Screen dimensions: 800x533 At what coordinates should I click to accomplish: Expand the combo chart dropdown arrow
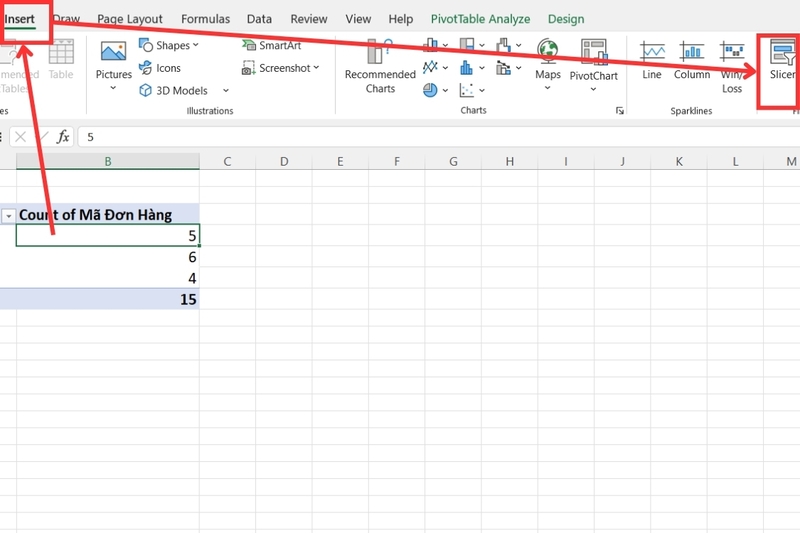point(519,68)
